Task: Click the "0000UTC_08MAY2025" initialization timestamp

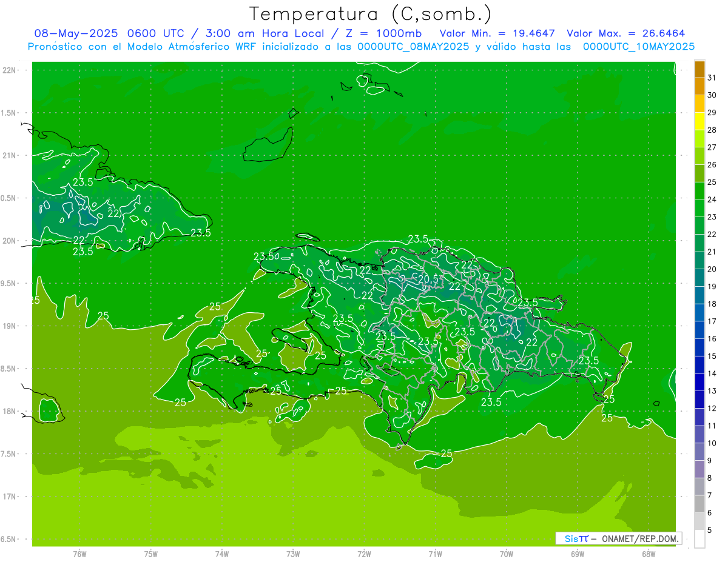Action: click(x=413, y=47)
